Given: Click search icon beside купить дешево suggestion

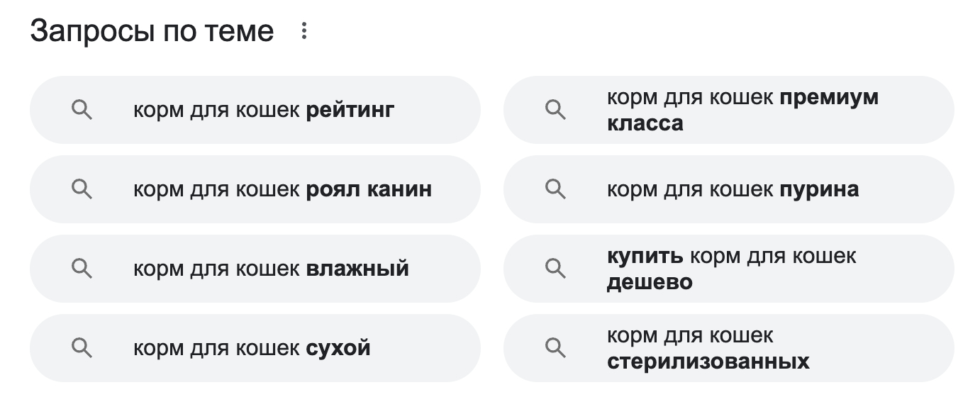Looking at the screenshot, I should point(555,269).
